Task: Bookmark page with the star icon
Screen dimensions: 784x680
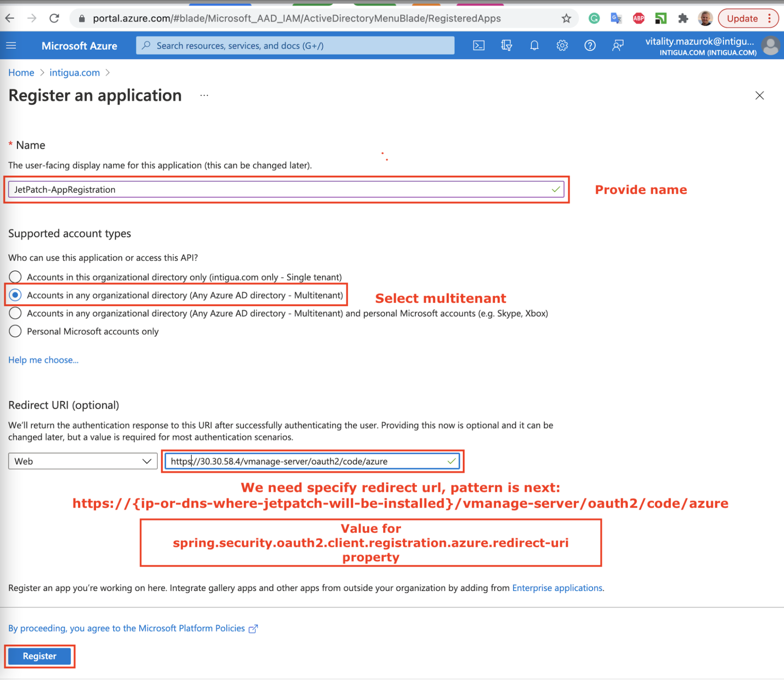Action: (x=566, y=18)
